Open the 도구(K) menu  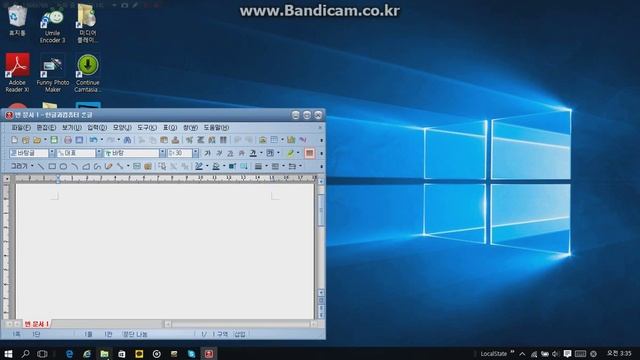coord(147,128)
